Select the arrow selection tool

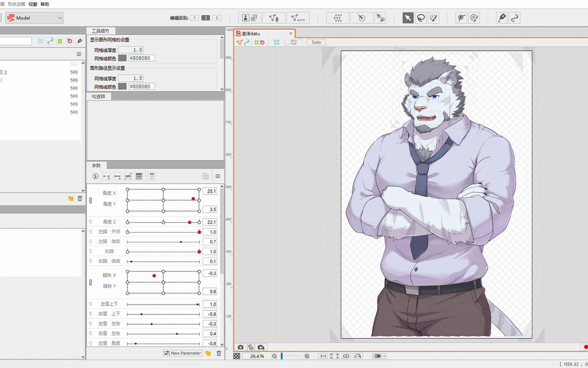[x=408, y=18]
